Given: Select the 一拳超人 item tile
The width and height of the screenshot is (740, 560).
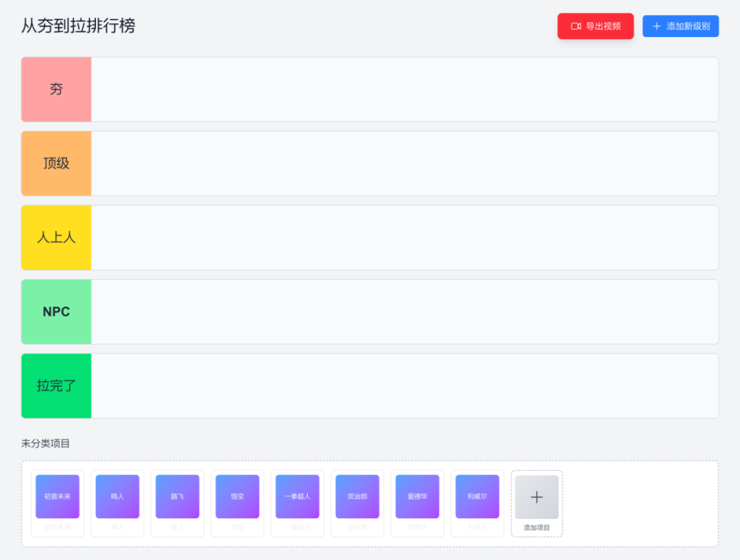Looking at the screenshot, I should pyautogui.click(x=297, y=496).
